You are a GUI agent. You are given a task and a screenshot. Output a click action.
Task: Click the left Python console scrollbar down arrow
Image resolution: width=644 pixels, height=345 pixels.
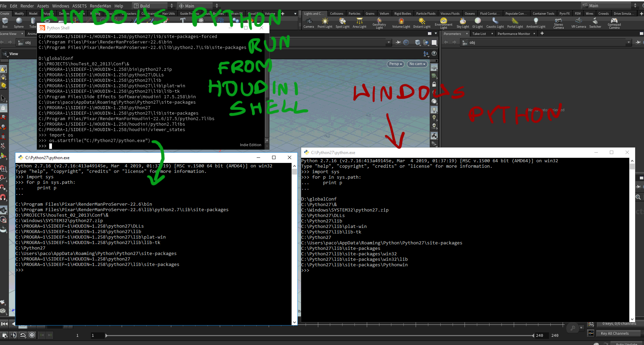(x=294, y=322)
